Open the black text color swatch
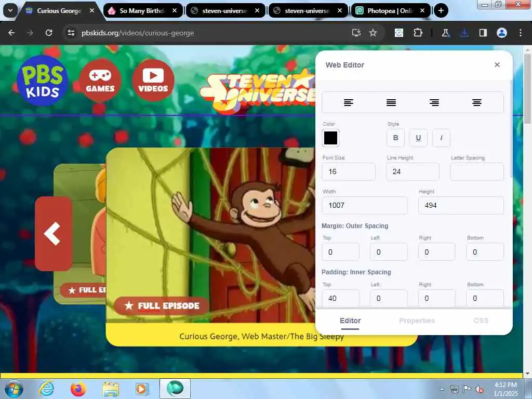Screen dimensions: 532x399 pyautogui.click(x=330, y=138)
